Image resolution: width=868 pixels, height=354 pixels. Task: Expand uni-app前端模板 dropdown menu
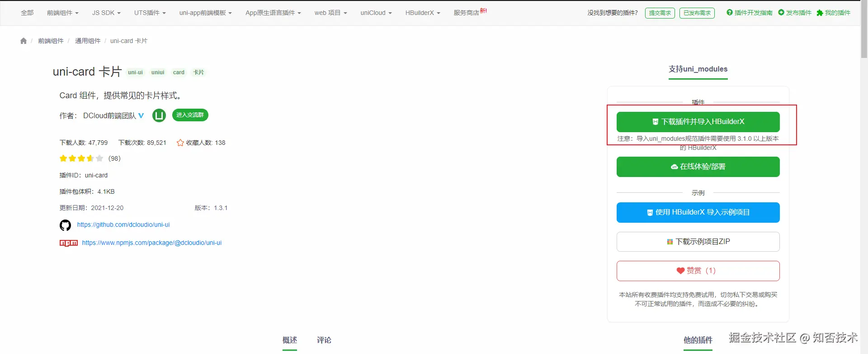pyautogui.click(x=206, y=13)
